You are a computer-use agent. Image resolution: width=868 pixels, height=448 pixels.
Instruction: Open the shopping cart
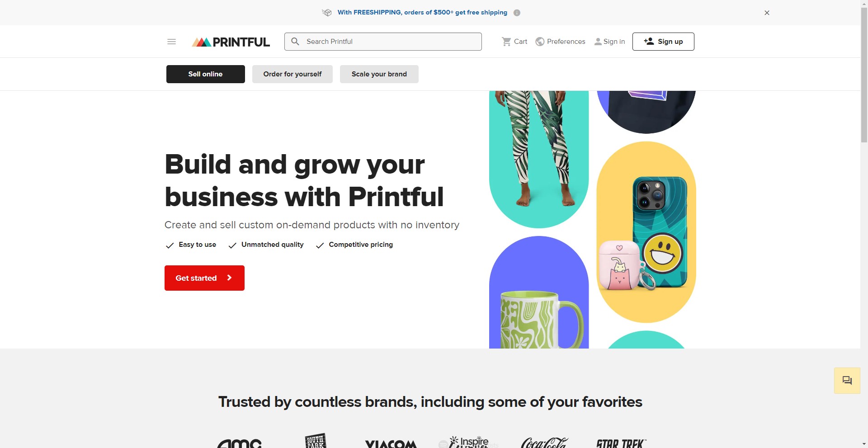[x=514, y=42]
